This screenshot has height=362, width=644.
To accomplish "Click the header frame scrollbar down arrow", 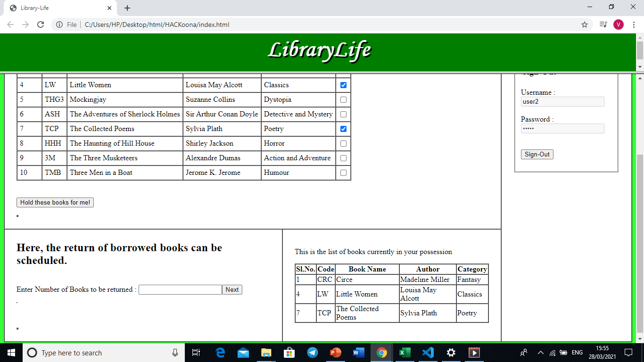I will 640,67.
